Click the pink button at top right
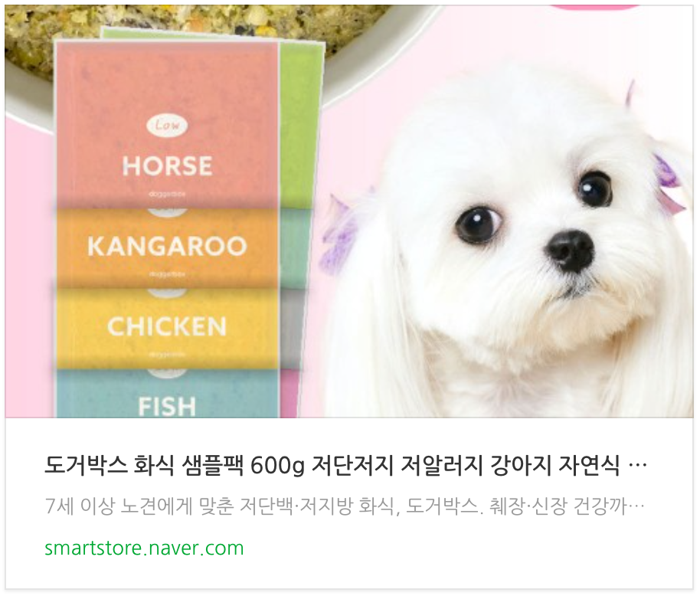Image resolution: width=700 pixels, height=596 pixels. pos(596,6)
